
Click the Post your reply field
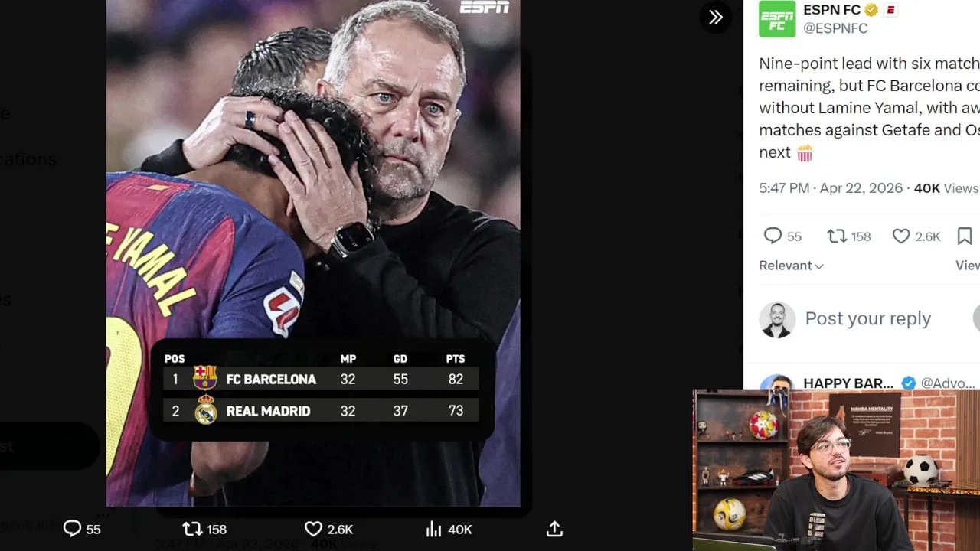(867, 318)
